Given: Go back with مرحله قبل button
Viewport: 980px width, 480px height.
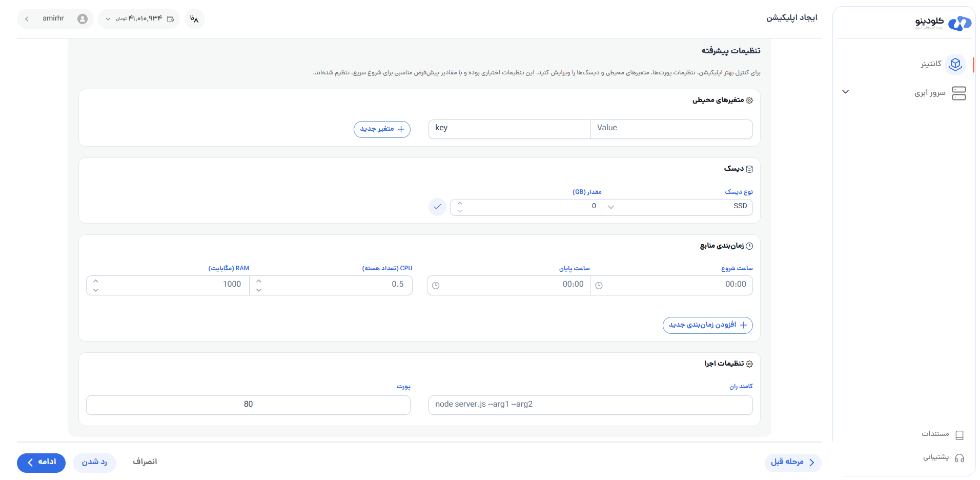Looking at the screenshot, I should coord(793,463).
